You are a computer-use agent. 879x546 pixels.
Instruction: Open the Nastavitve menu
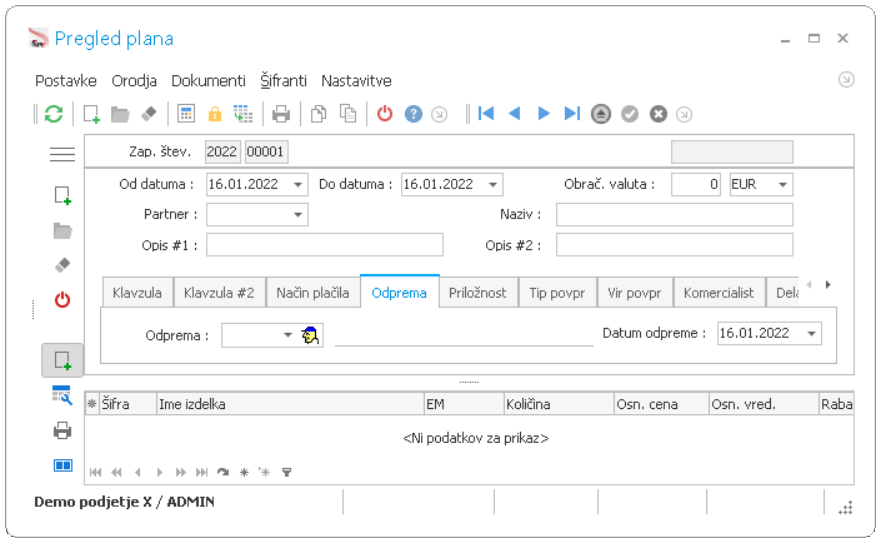[x=357, y=81]
